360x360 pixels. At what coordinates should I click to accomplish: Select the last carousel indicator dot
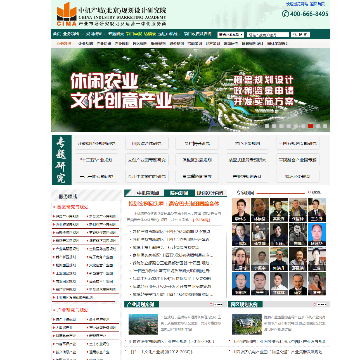(x=325, y=126)
